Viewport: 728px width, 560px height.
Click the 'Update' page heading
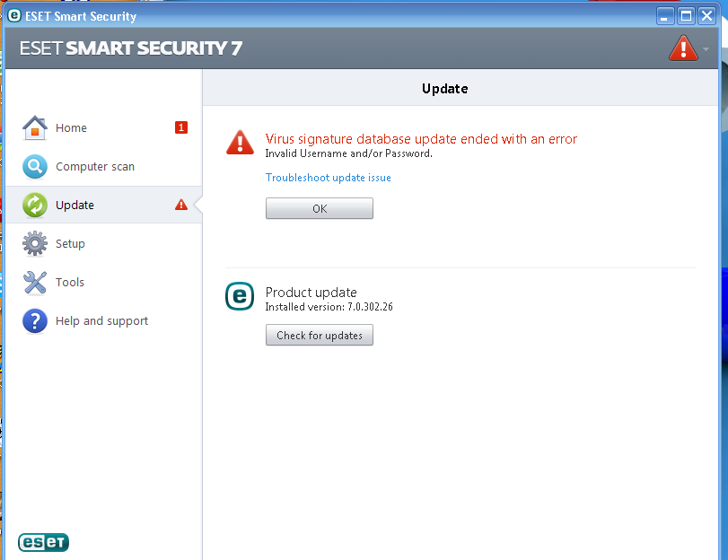pyautogui.click(x=444, y=89)
